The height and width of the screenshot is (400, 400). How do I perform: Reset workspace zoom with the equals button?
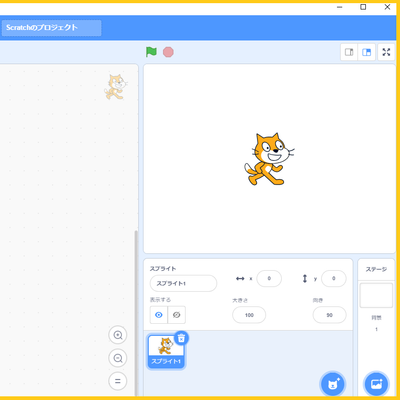118,381
